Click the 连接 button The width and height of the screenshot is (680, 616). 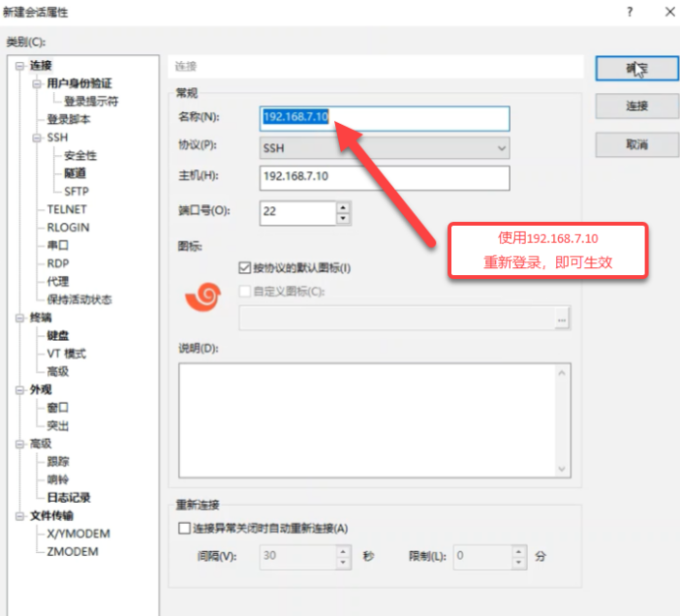tap(636, 106)
